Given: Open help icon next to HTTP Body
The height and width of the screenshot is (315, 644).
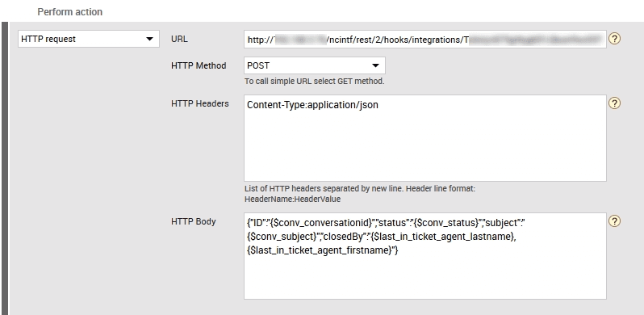Looking at the screenshot, I should 614,221.
